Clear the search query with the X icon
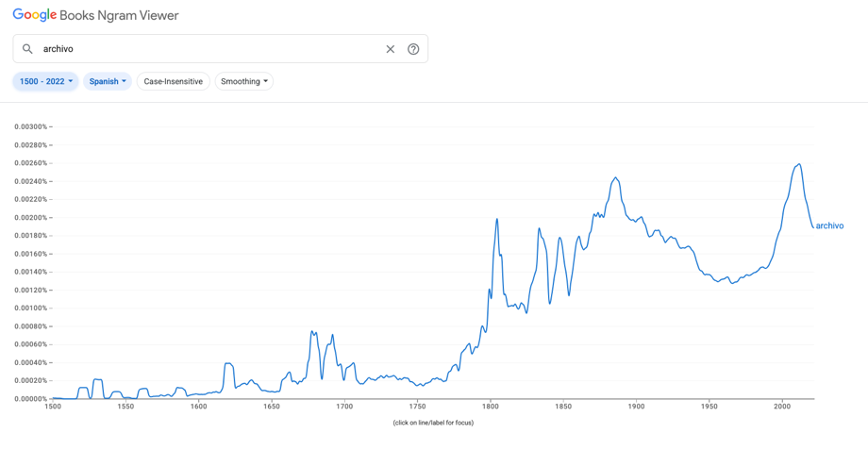Viewport: 868px width, 450px height. point(390,49)
